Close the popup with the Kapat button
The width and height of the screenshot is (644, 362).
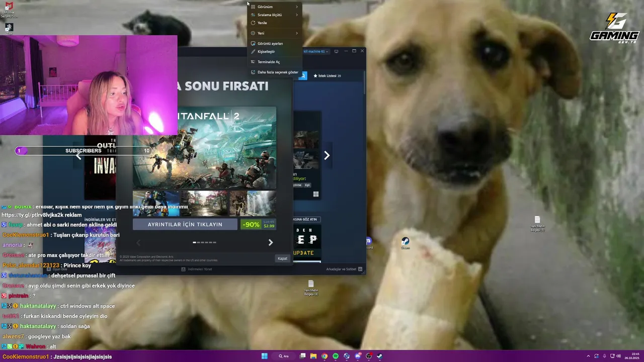(283, 258)
